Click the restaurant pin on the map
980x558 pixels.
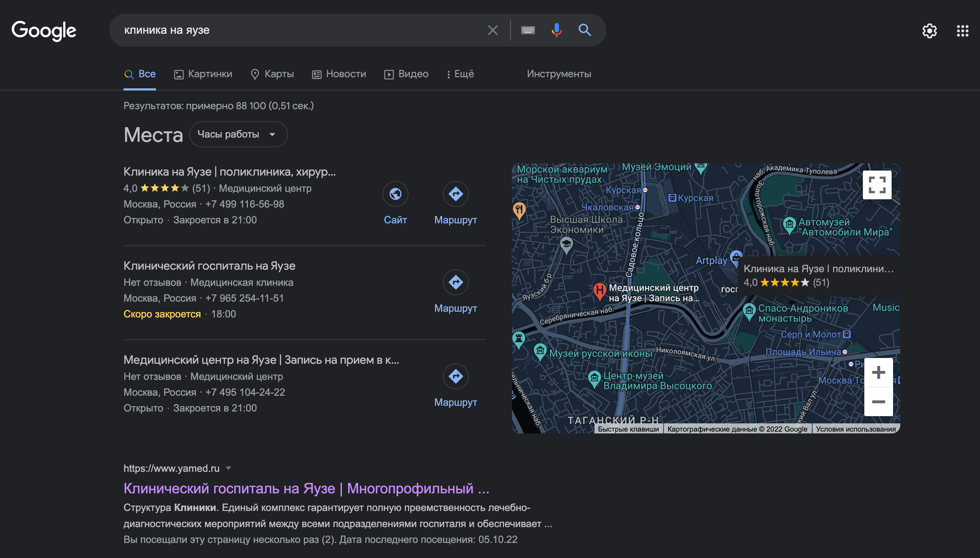click(x=519, y=210)
